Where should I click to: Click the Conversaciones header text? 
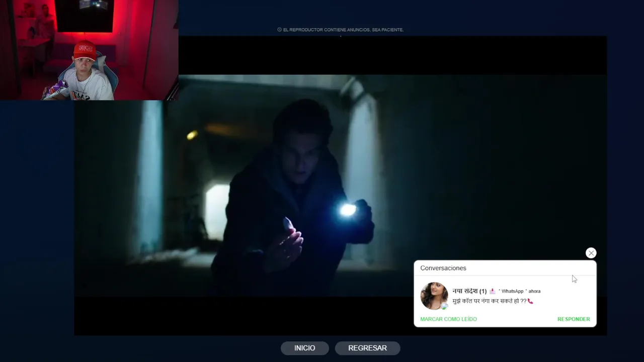click(443, 268)
